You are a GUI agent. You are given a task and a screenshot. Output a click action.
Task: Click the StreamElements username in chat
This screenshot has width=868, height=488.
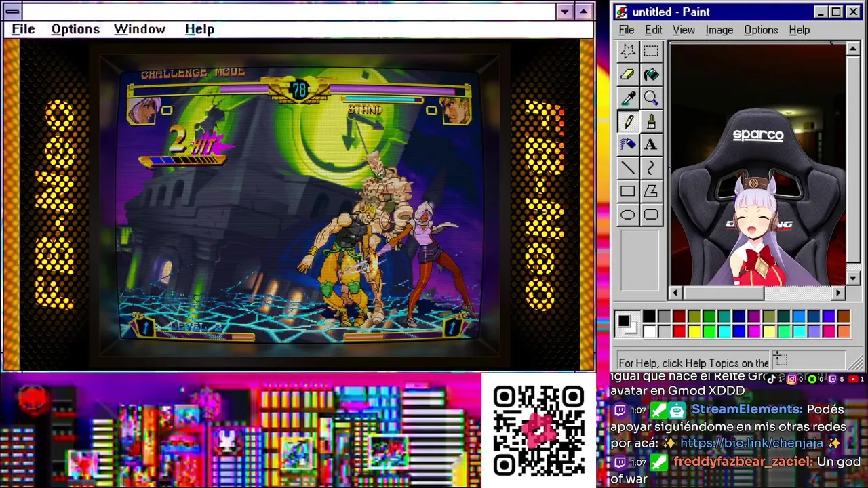click(747, 409)
